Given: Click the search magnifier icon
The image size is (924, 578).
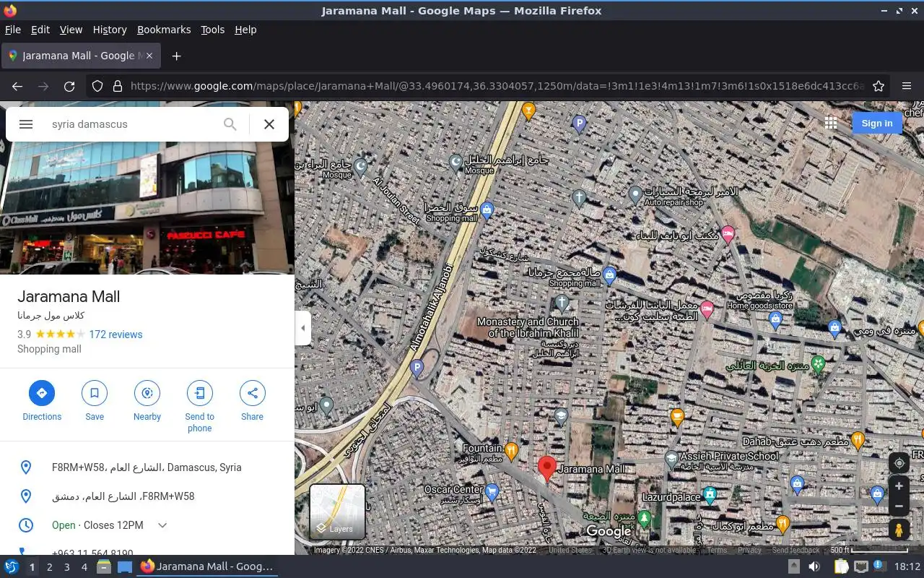Looking at the screenshot, I should click(230, 124).
